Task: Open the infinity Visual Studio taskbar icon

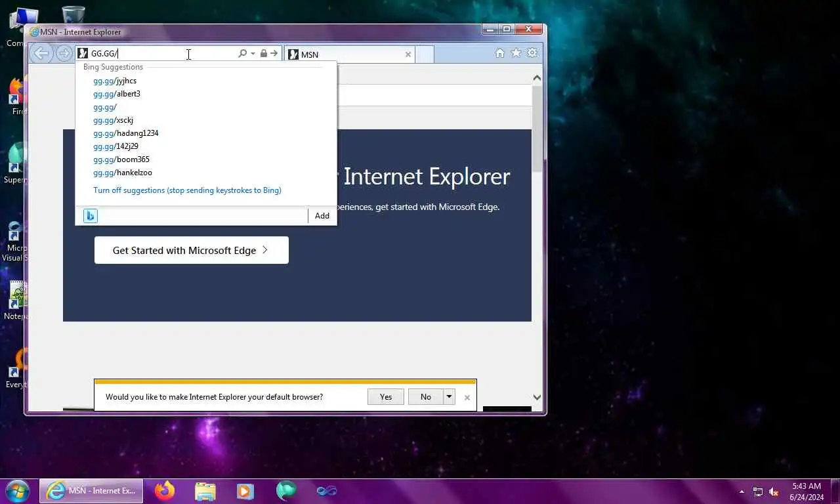Action: (326, 491)
